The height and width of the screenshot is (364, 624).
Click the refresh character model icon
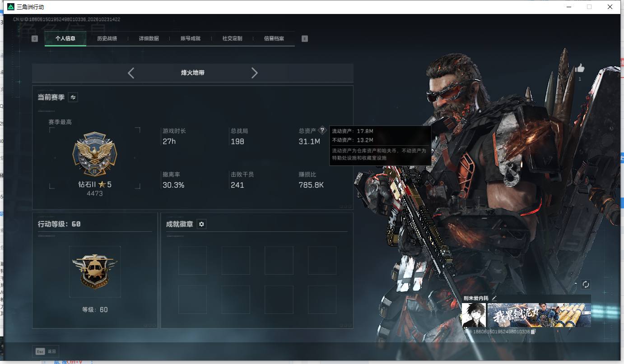(586, 284)
